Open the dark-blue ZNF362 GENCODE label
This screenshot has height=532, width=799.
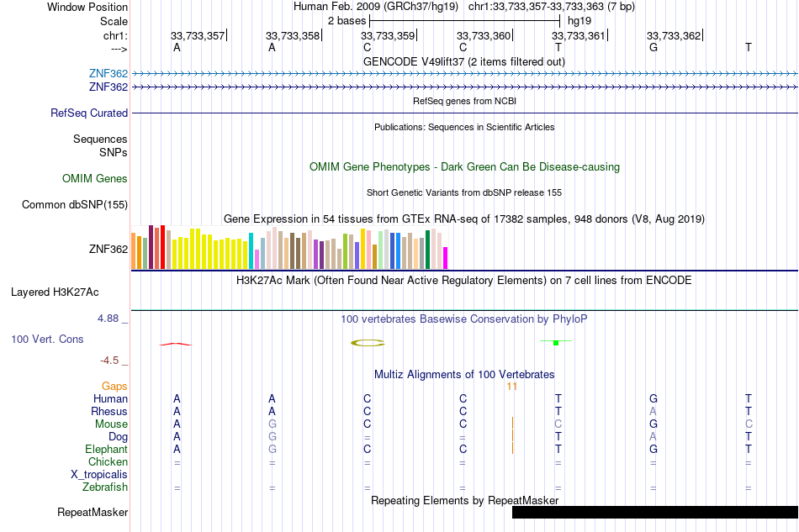coord(108,87)
